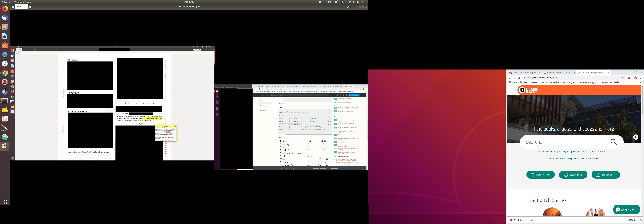Play the library hero banner video
This screenshot has height=224, width=644.
tap(636, 137)
